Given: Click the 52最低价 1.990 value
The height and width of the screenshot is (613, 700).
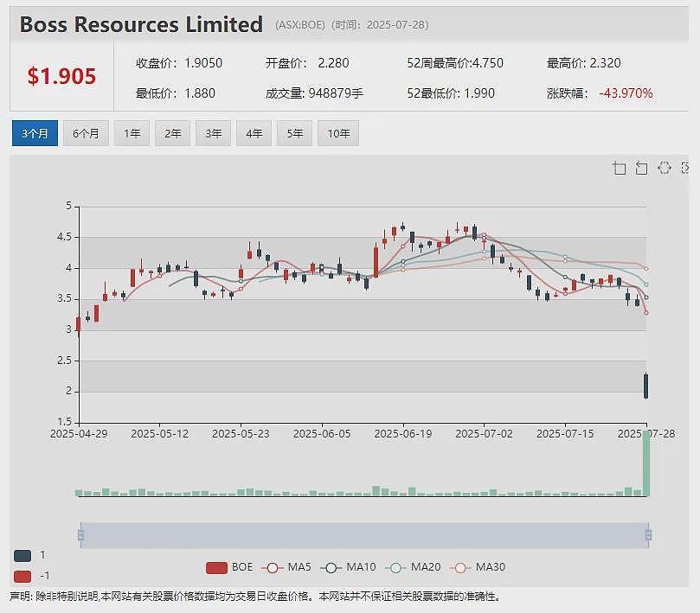Looking at the screenshot, I should coord(479,93).
